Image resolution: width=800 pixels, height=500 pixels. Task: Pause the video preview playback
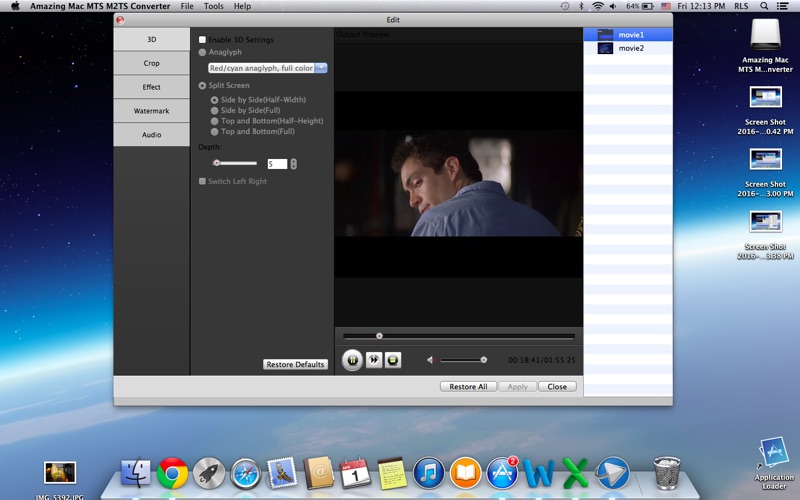point(352,360)
